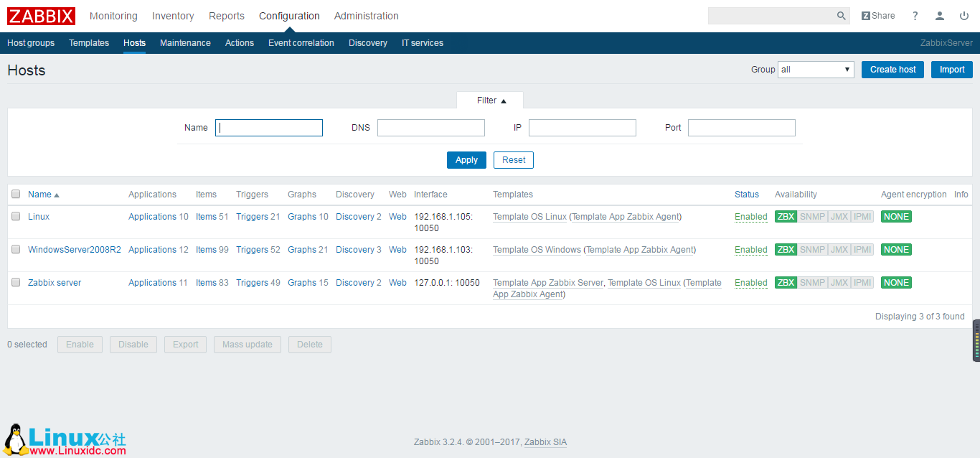This screenshot has height=458, width=980.
Task: Click the help question mark icon
Action: point(915,15)
